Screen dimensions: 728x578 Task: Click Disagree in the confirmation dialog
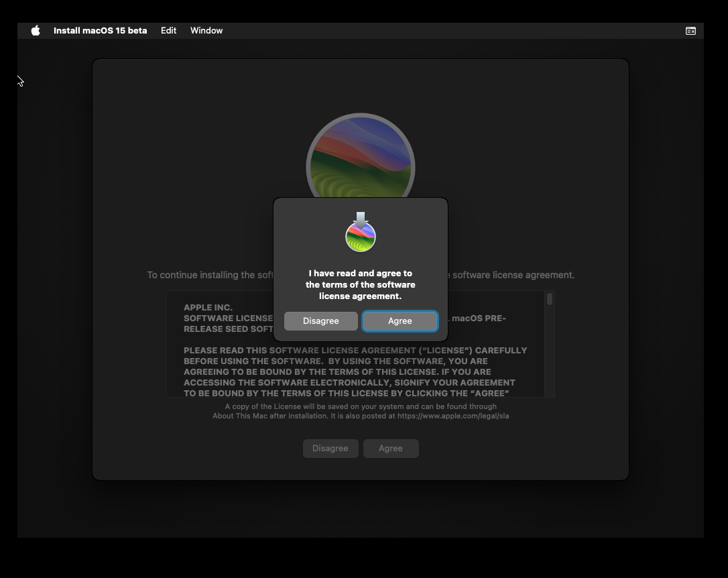(321, 321)
